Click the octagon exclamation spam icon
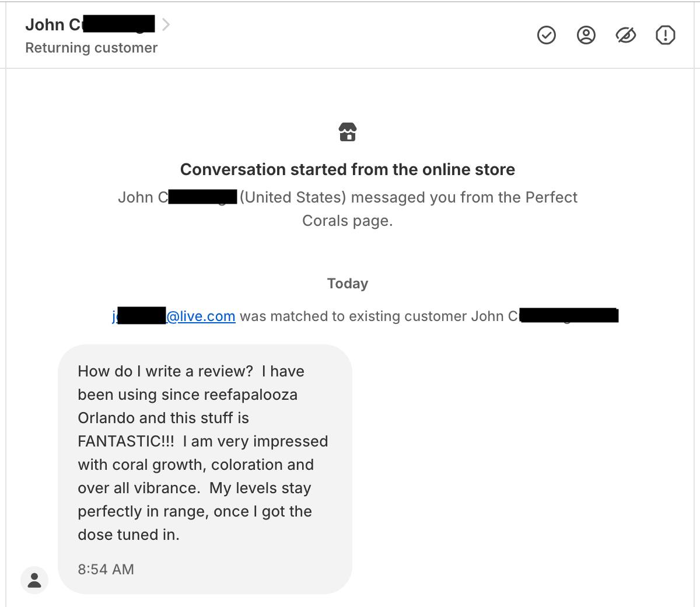The height and width of the screenshot is (607, 700). pyautogui.click(x=666, y=36)
